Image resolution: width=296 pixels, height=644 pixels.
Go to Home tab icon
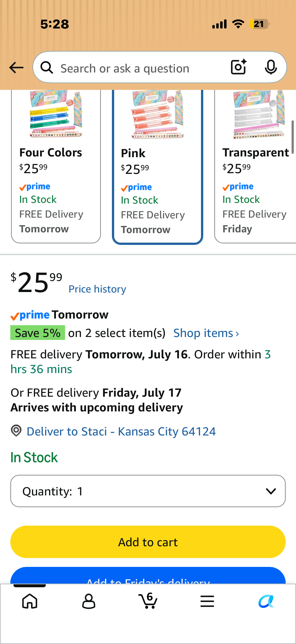tap(30, 601)
